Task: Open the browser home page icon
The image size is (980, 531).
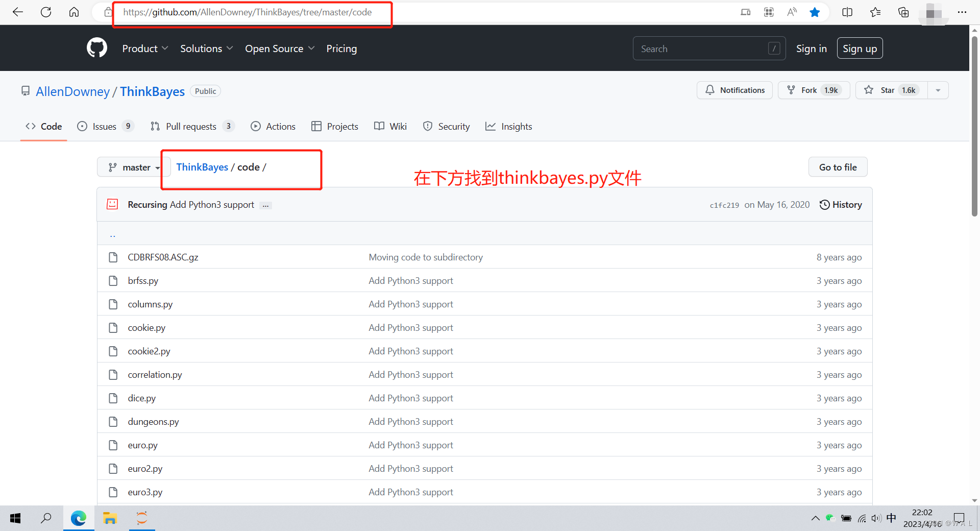Action: point(74,12)
